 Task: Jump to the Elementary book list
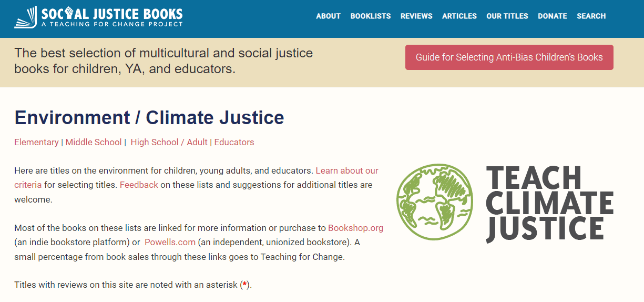[36, 142]
